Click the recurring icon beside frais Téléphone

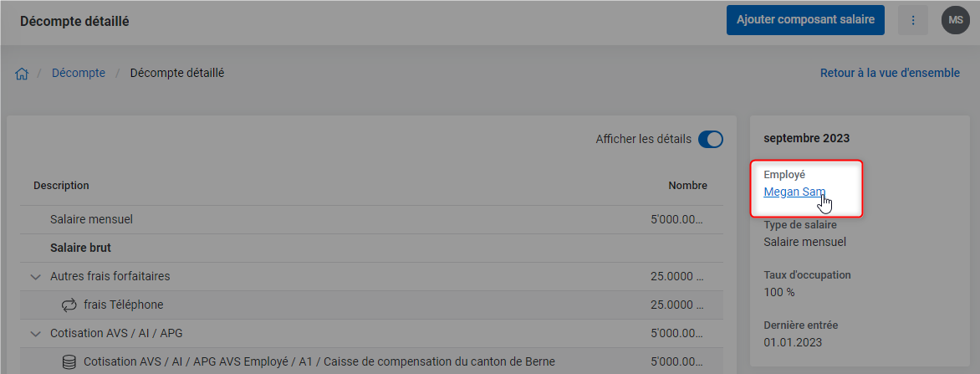[68, 305]
